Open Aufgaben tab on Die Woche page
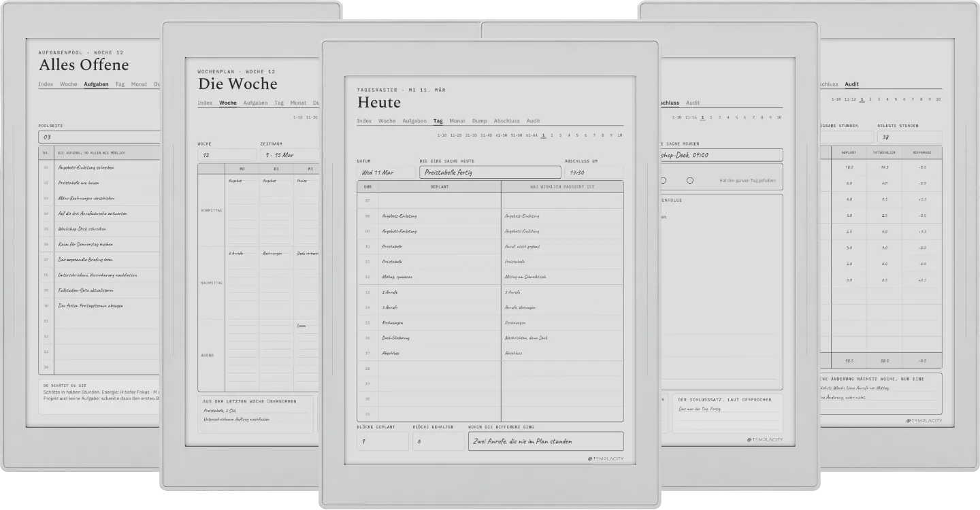The height and width of the screenshot is (510, 980). [x=255, y=103]
